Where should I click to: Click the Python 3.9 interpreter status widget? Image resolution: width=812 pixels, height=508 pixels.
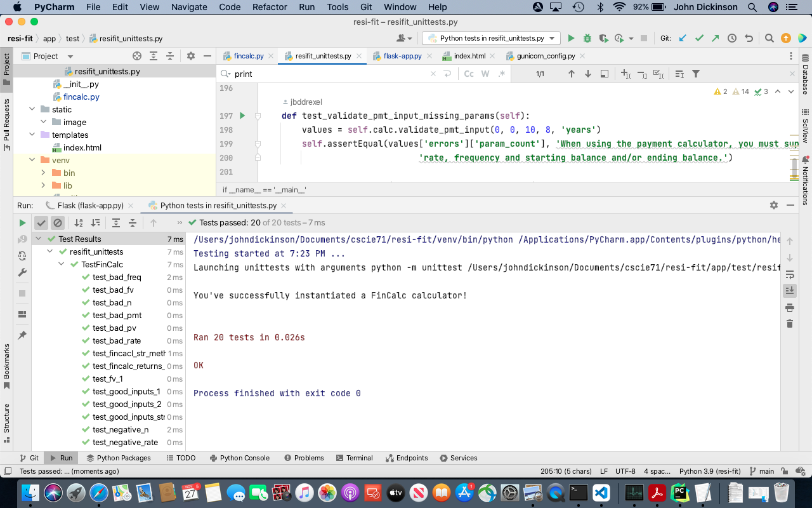tap(709, 471)
